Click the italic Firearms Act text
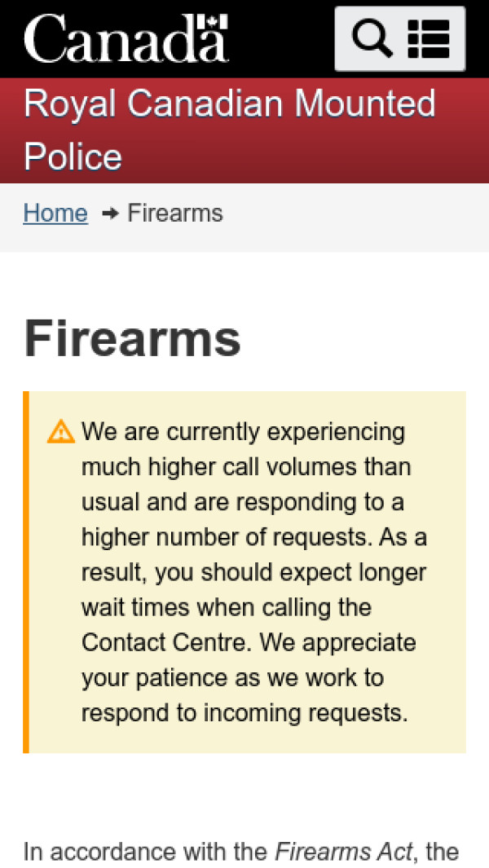 coord(344,852)
